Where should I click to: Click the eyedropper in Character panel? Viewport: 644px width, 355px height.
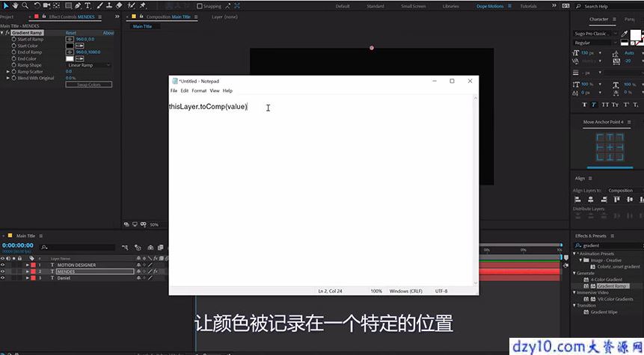pos(625,33)
